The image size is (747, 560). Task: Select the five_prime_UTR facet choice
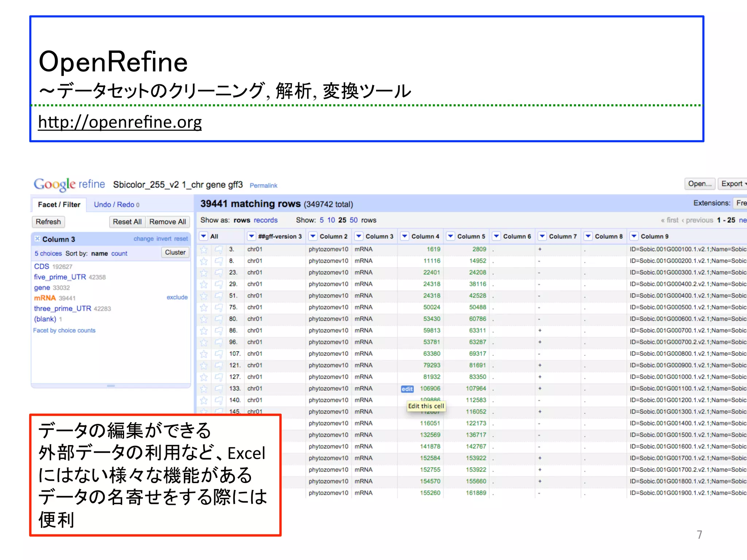tap(60, 277)
